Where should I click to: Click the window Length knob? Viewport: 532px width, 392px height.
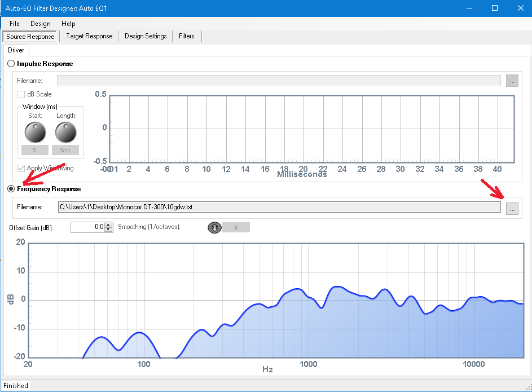pos(65,133)
